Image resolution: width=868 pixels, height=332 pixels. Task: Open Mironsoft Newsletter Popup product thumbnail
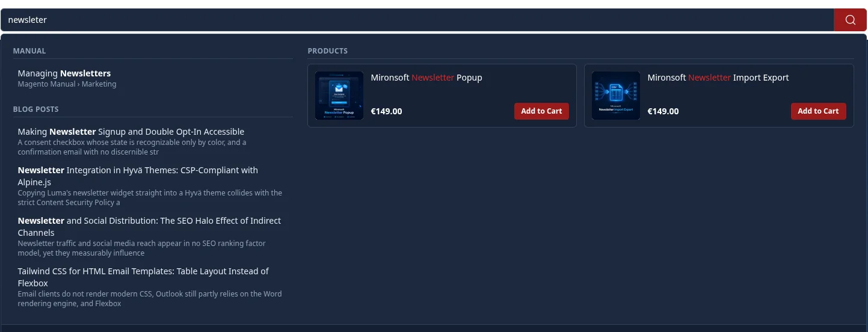pos(339,96)
